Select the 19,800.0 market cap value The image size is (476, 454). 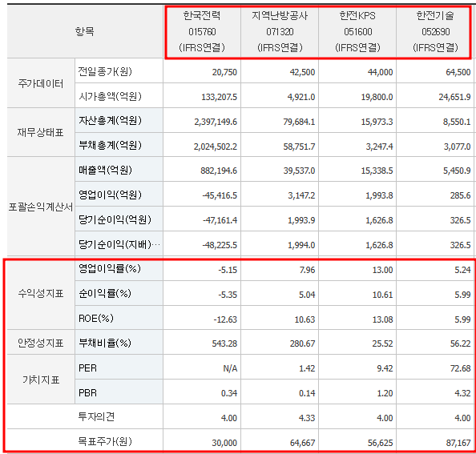pyautogui.click(x=377, y=97)
